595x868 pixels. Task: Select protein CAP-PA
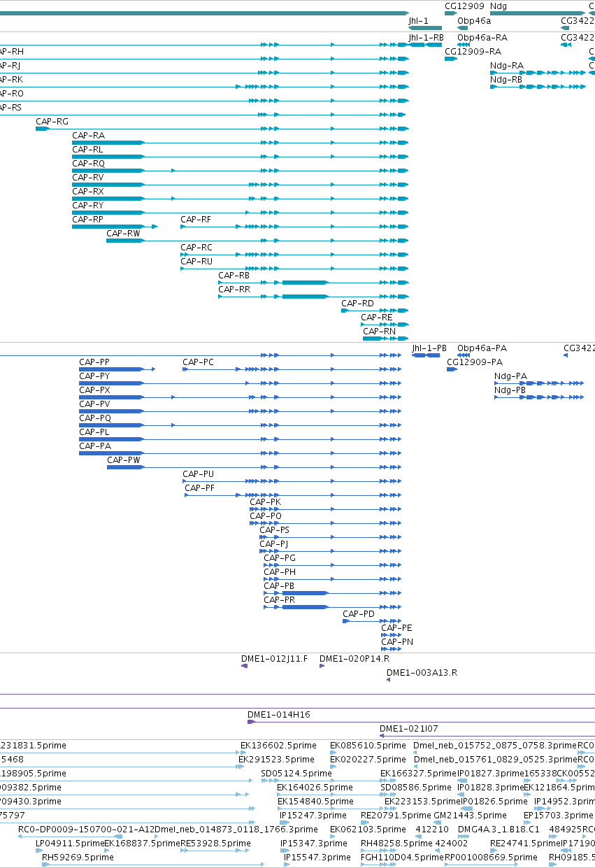(x=95, y=446)
